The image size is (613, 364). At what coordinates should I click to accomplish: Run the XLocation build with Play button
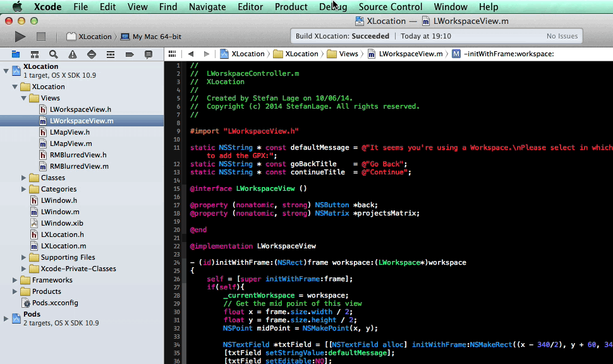pos(20,37)
